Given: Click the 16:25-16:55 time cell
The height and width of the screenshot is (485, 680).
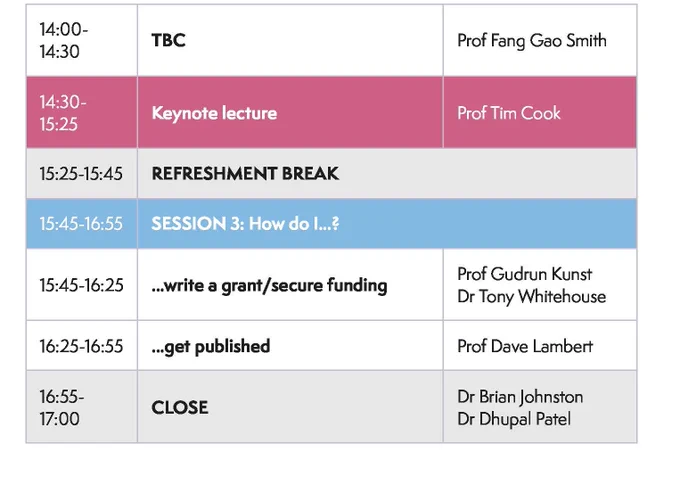Looking at the screenshot, I should (x=81, y=346).
